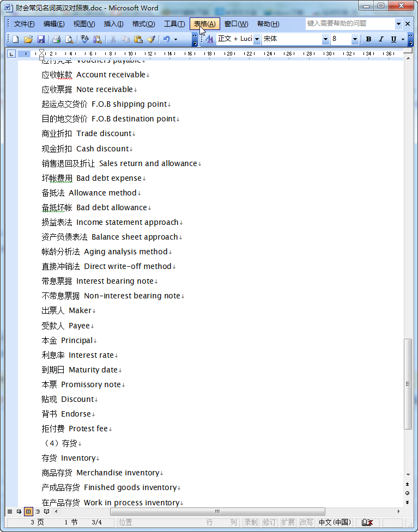This screenshot has height=532, width=418.
Task: Click the Print Preview icon
Action: pyautogui.click(x=69, y=39)
